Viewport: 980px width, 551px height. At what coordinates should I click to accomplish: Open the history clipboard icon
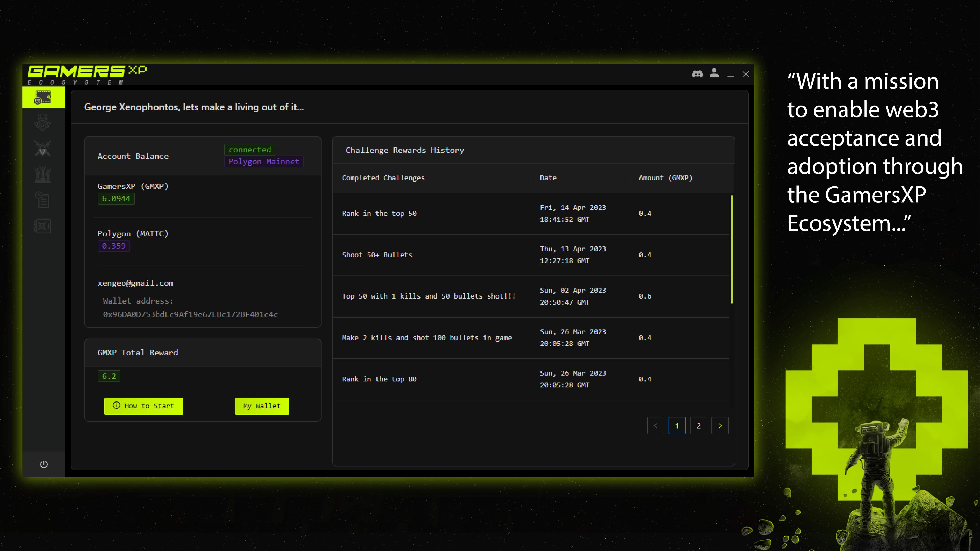43,200
